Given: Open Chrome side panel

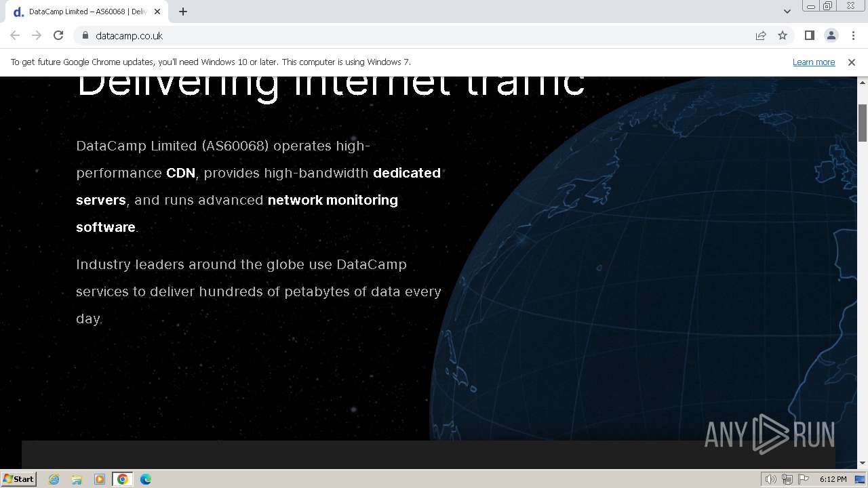Looking at the screenshot, I should click(809, 35).
